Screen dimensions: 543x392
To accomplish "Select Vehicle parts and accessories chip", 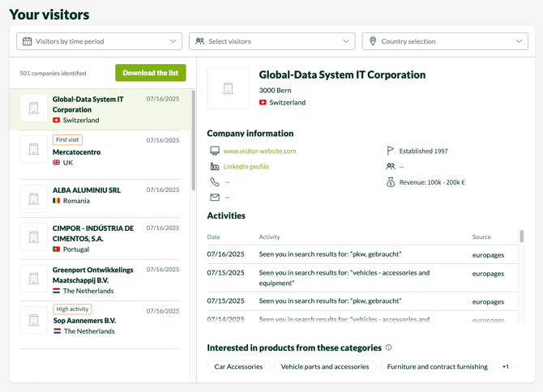I will click(325, 366).
